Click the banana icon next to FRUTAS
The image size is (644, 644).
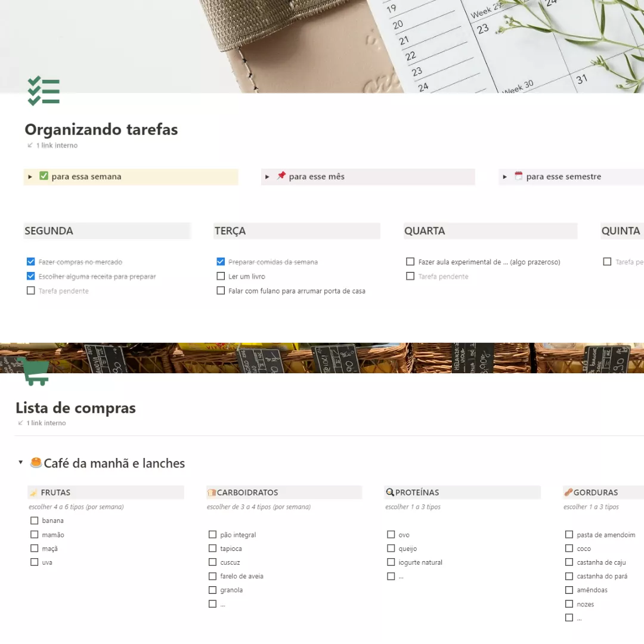[34, 493]
